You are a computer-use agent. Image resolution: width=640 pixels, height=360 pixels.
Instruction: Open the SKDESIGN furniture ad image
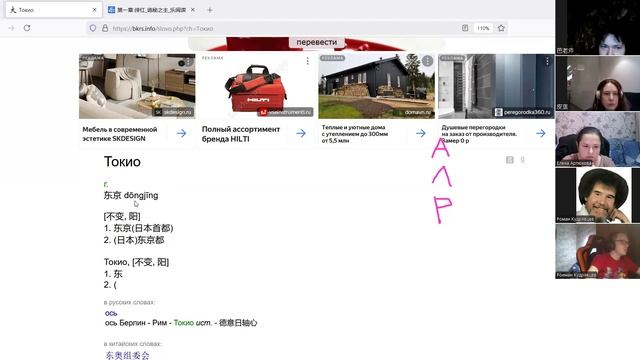tap(137, 86)
